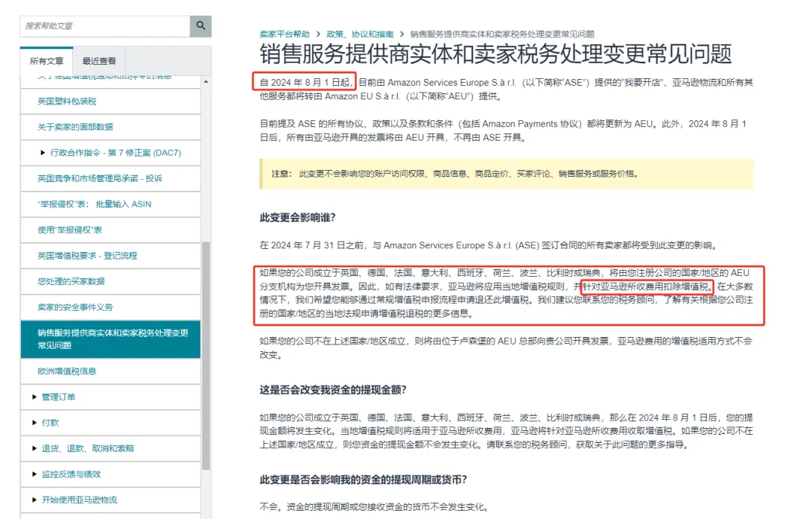Expand the 监控反馈与绩效 section arrow
The image size is (812, 519).
coord(34,475)
